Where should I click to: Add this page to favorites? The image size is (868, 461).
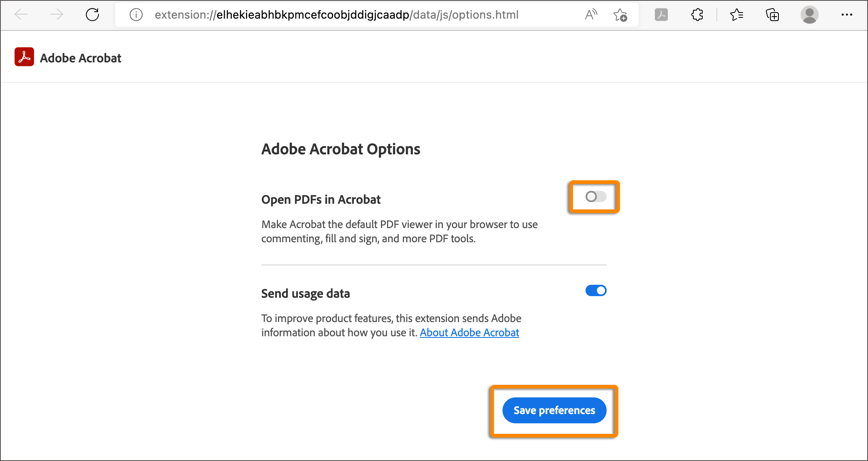click(x=620, y=15)
